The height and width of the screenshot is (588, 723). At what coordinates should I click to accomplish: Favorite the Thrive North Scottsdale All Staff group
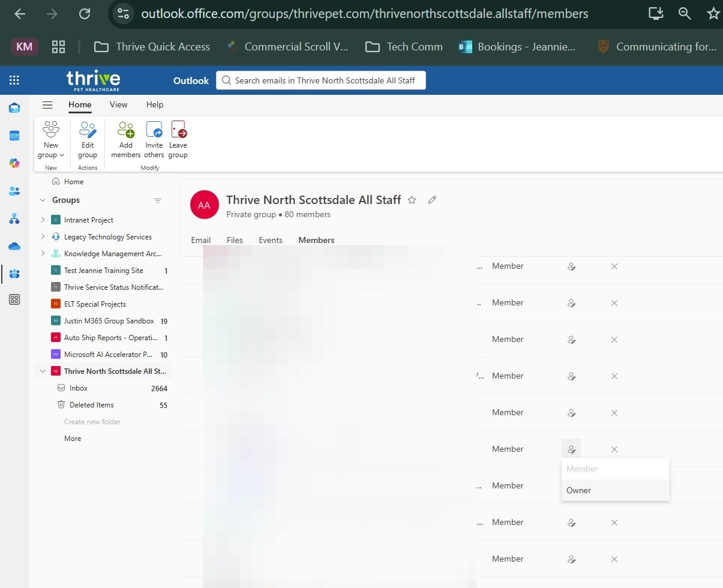point(412,200)
